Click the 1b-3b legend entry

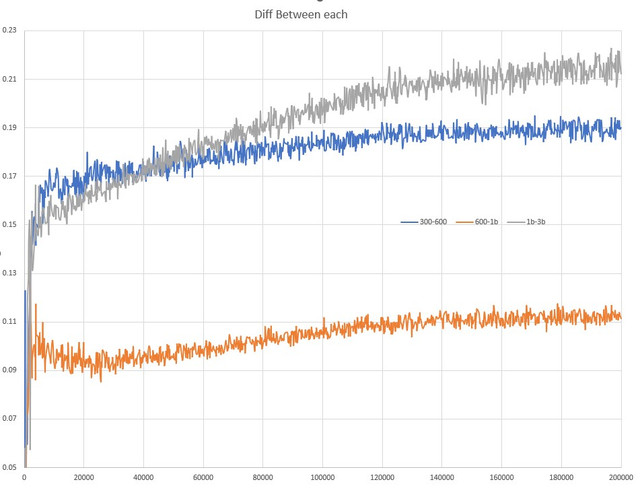527,222
